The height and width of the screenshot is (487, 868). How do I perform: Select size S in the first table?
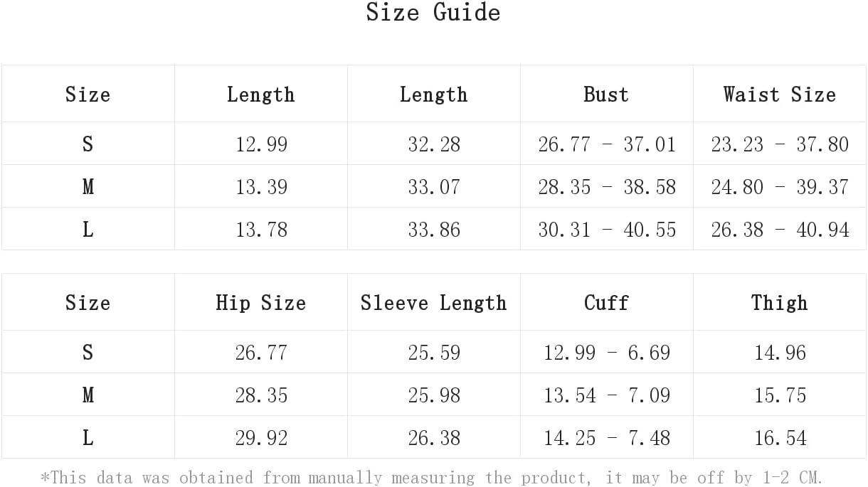pos(88,144)
